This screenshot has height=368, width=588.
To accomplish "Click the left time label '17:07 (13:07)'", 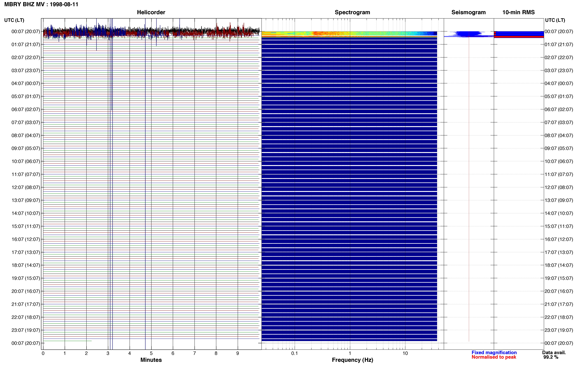I will (x=26, y=252).
